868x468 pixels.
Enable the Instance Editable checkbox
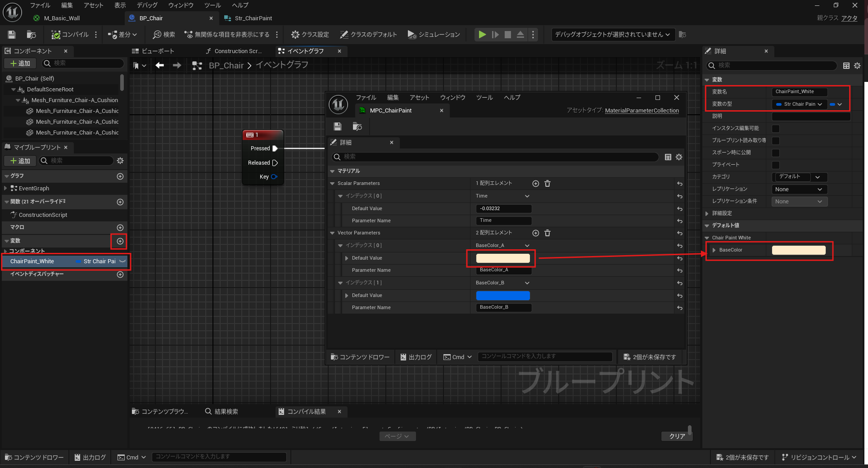pos(776,129)
